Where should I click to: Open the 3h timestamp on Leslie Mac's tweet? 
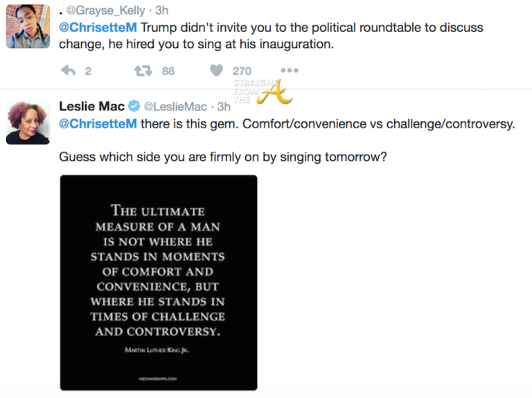point(224,107)
